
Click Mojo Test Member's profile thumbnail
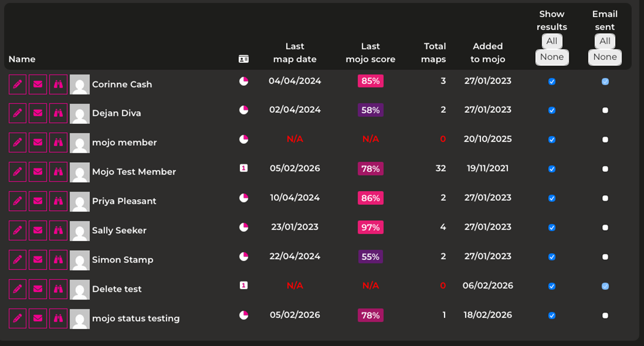click(79, 172)
